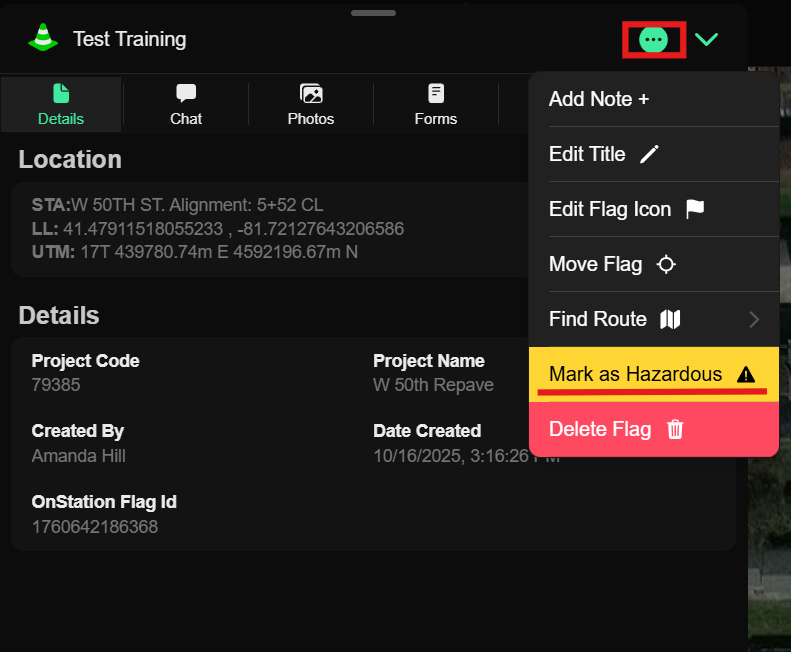This screenshot has height=652, width=791.
Task: Click the pencil icon beside Edit Title
Action: click(650, 154)
